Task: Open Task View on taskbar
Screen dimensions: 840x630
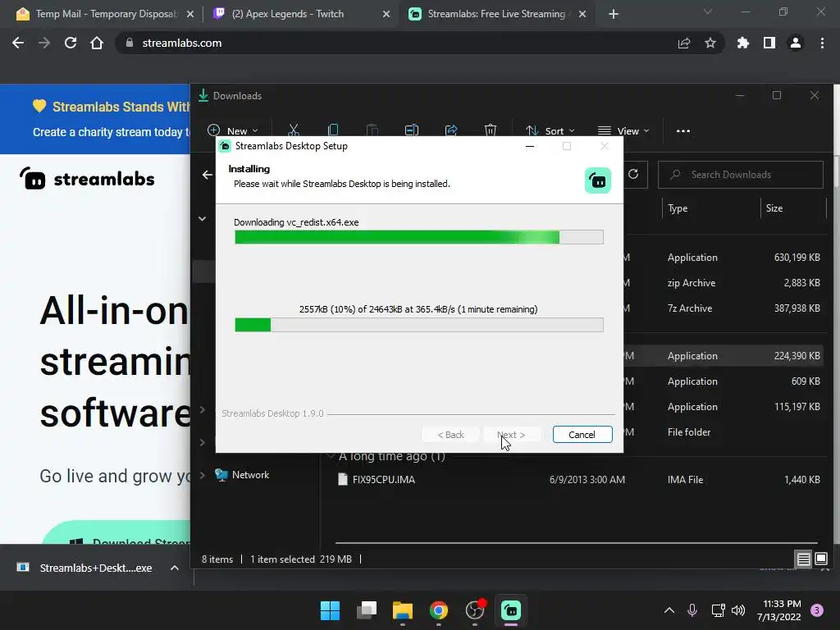Action: [367, 610]
